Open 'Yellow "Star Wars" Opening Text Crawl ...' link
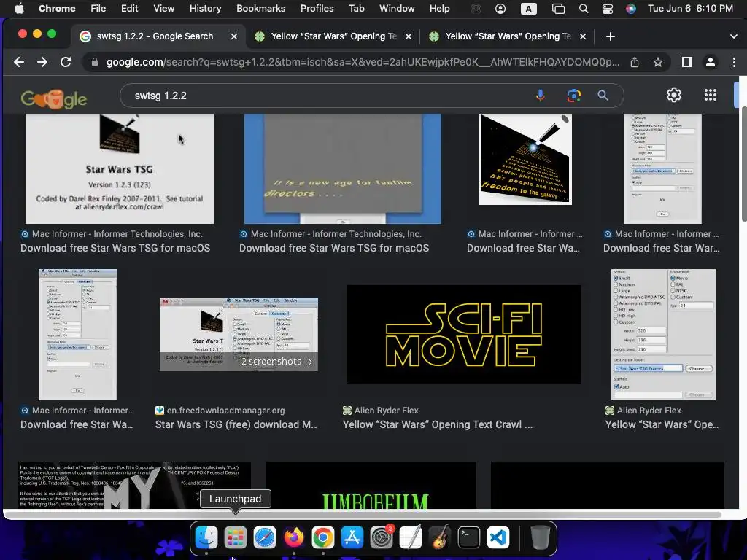This screenshot has height=560, width=747. (438, 424)
